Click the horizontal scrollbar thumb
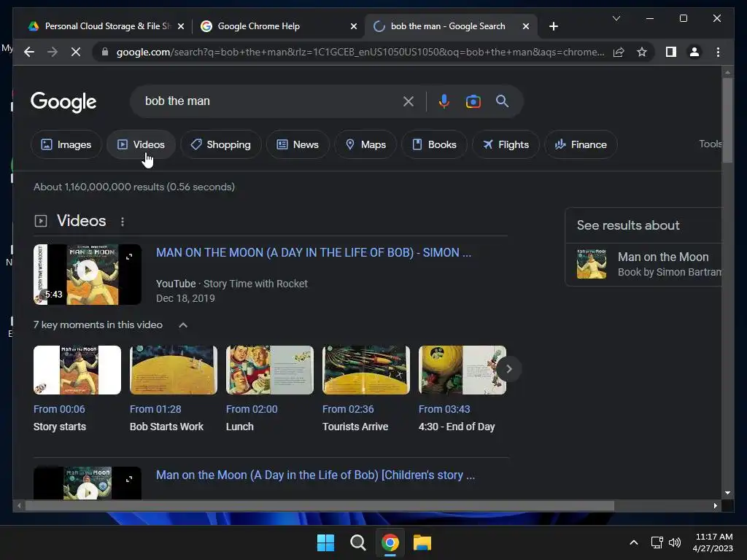Screen dimensions: 747x560 point(320,506)
